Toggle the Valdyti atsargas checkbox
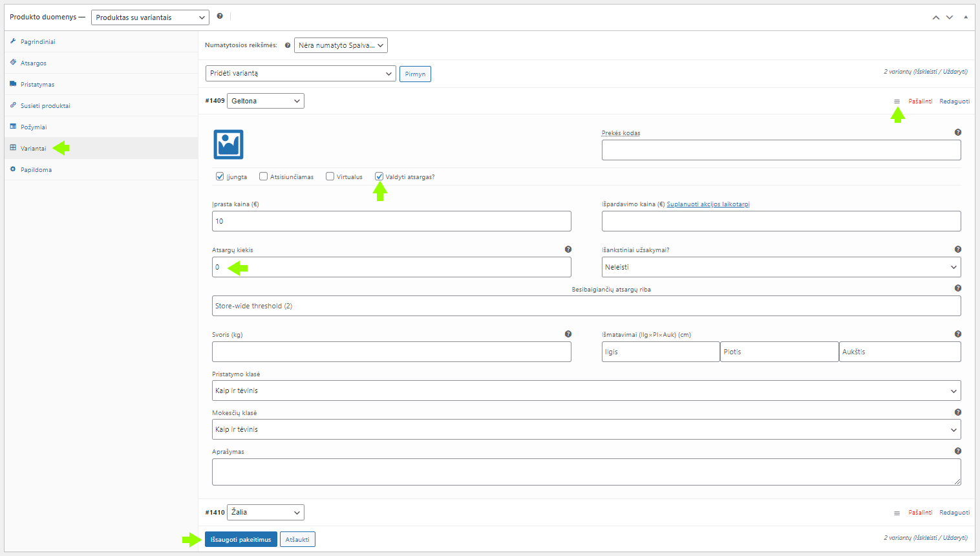Viewport: 980px width, 556px height. [x=379, y=176]
